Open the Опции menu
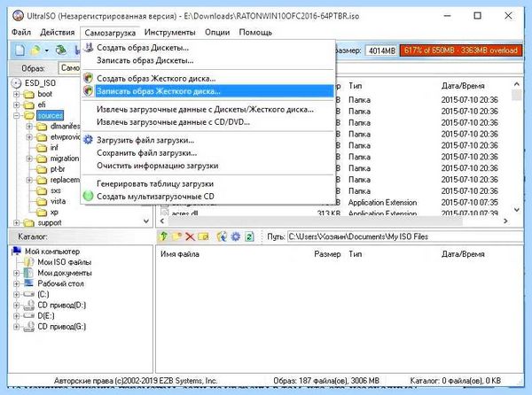The height and width of the screenshot is (395, 532). pyautogui.click(x=217, y=32)
